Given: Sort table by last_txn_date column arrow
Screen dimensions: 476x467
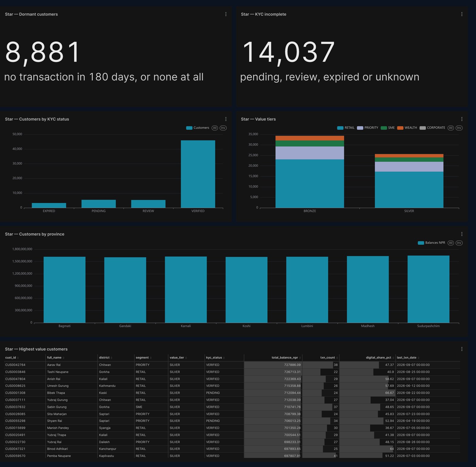Looking at the screenshot, I should (419, 358).
